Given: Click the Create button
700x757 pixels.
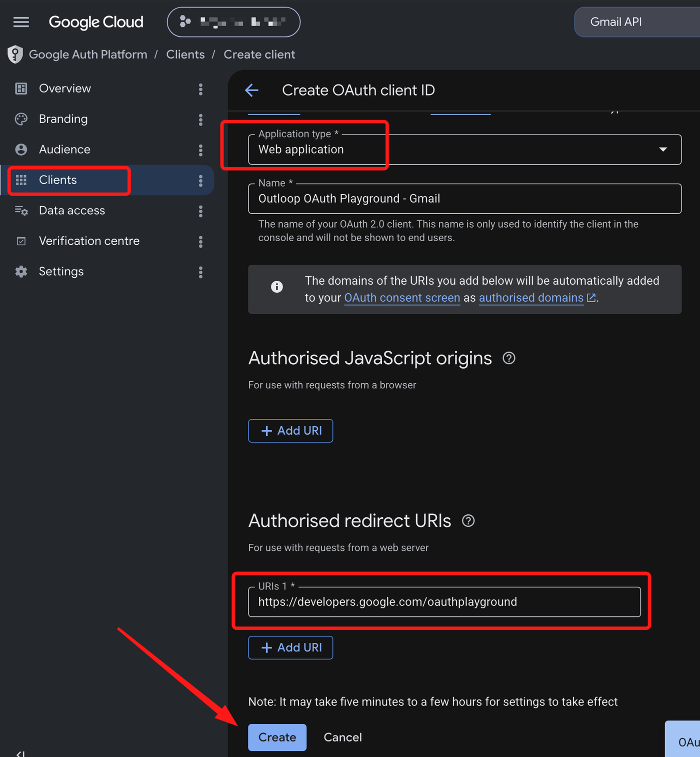Looking at the screenshot, I should [x=277, y=737].
